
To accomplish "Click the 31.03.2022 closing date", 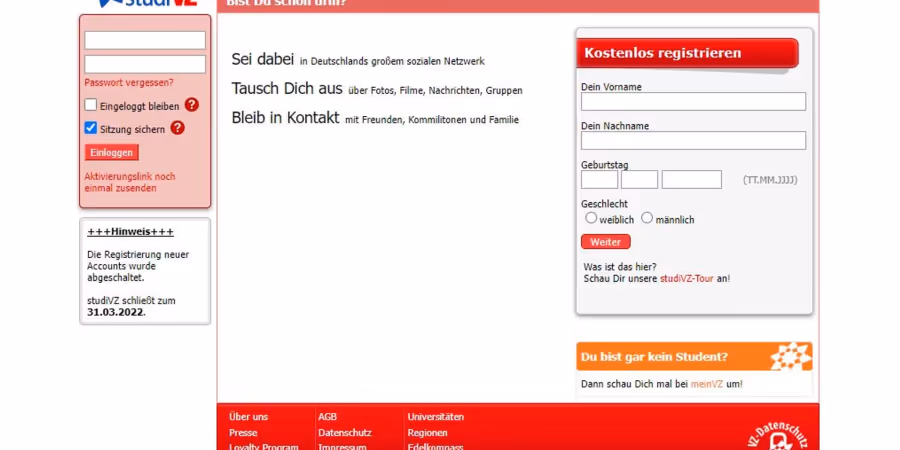I will pyautogui.click(x=116, y=312).
